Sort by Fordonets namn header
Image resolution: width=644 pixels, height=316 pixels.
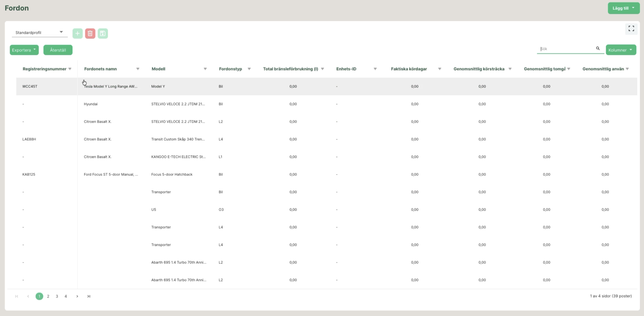tap(100, 69)
